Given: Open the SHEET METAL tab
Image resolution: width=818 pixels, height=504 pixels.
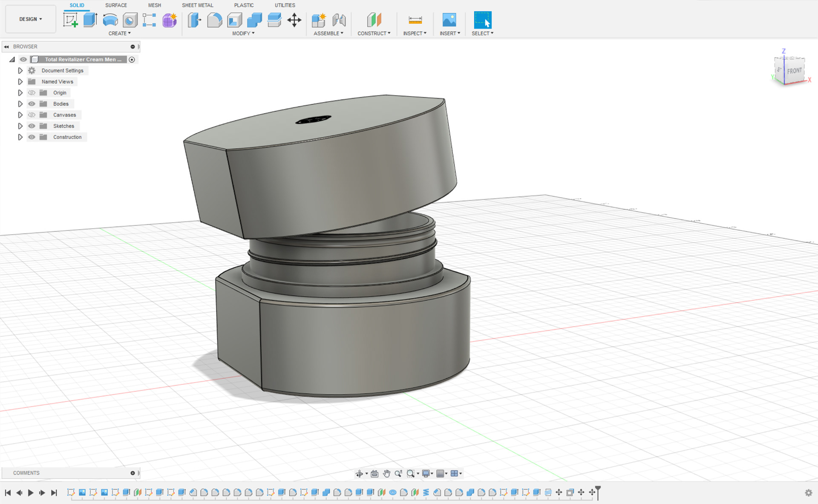Looking at the screenshot, I should click(197, 5).
